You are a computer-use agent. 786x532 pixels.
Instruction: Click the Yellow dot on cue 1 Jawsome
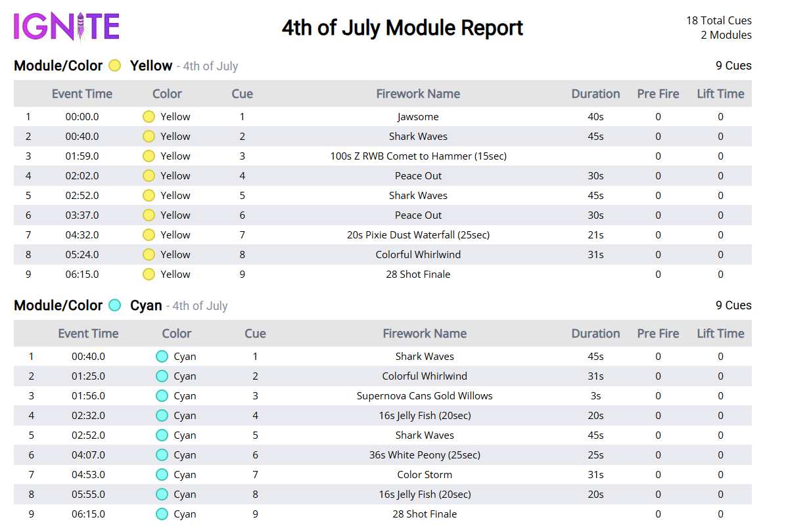(x=149, y=116)
